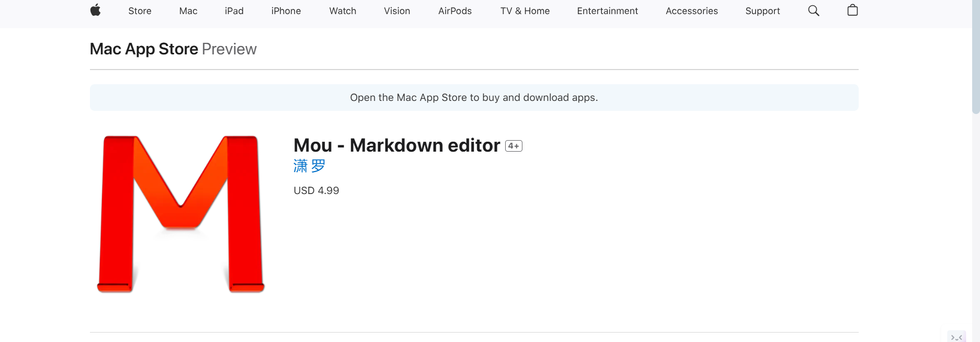Click the USD 4.99 price text
Viewport: 980px width, 342px height.
316,190
